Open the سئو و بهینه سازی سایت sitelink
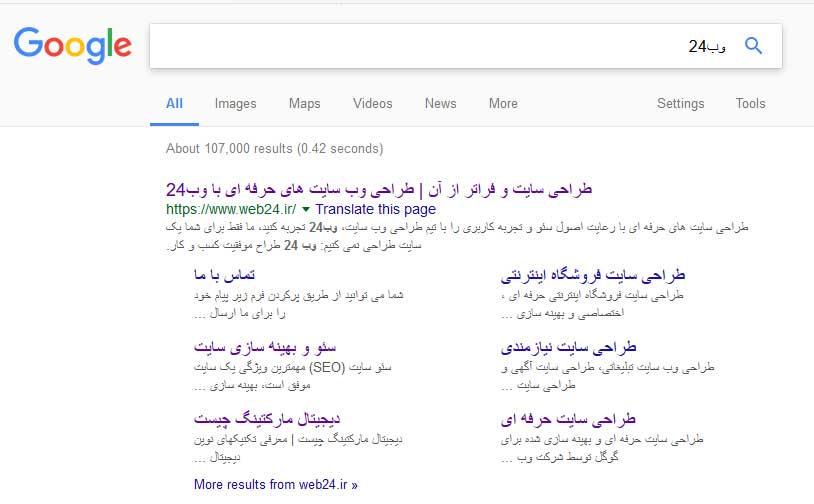The width and height of the screenshot is (814, 504). 265,346
